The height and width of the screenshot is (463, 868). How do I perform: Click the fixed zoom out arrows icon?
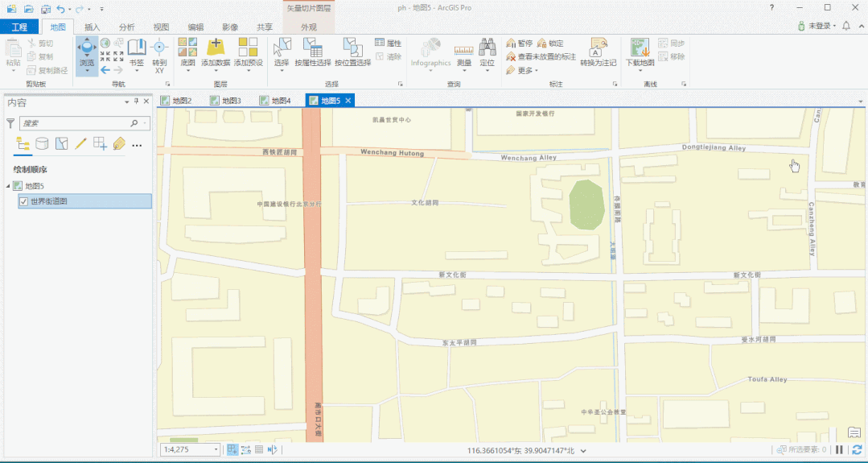pyautogui.click(x=118, y=56)
